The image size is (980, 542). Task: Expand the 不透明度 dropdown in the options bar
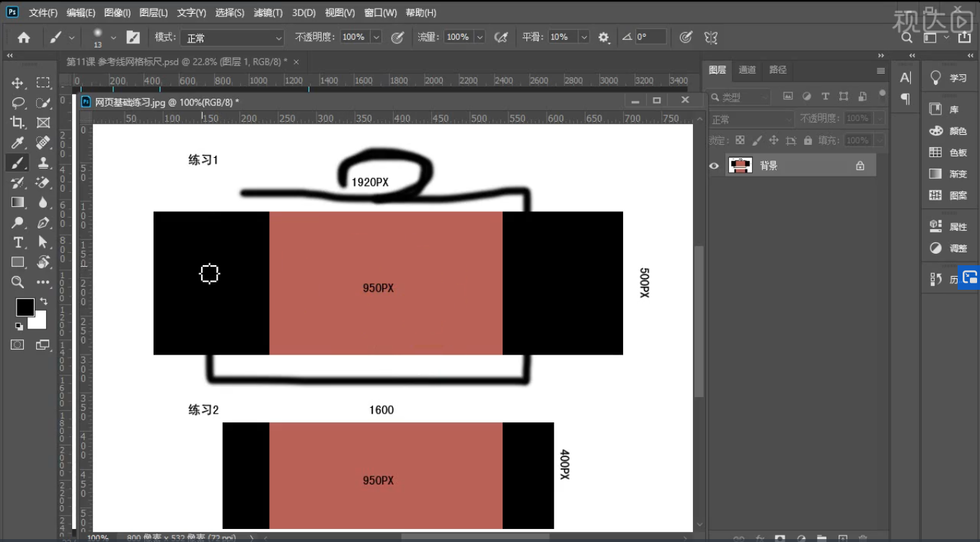[376, 37]
